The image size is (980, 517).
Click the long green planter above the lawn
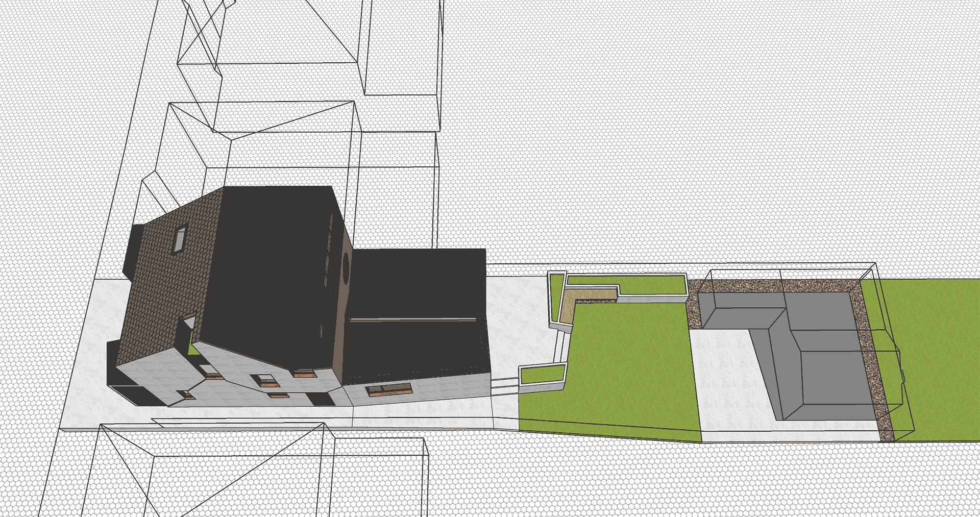653,286
